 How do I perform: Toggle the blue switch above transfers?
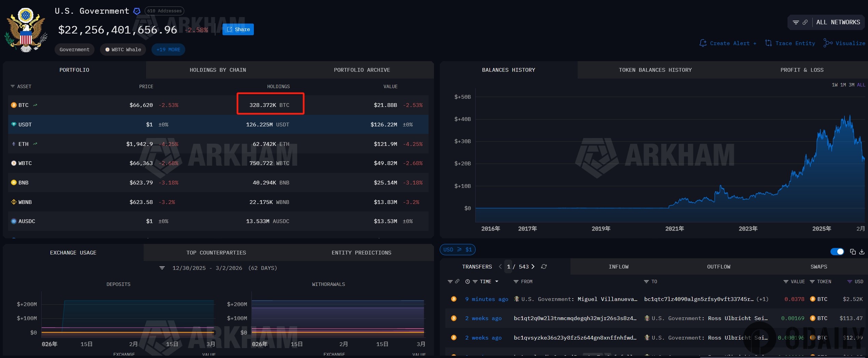(x=837, y=252)
